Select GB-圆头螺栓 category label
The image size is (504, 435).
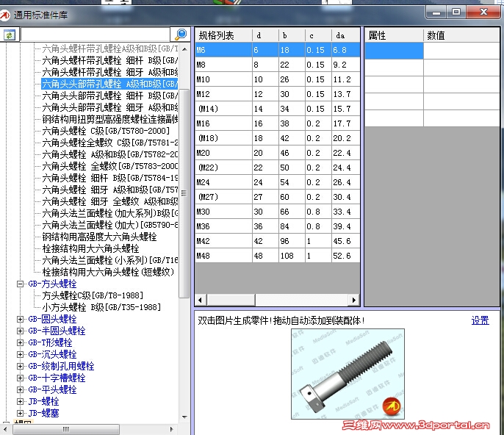coord(52,319)
